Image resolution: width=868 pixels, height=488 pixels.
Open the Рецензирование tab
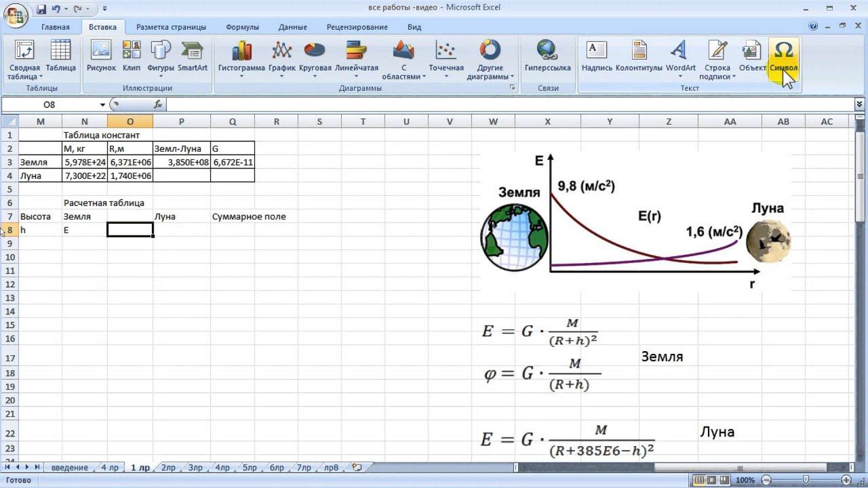(357, 27)
